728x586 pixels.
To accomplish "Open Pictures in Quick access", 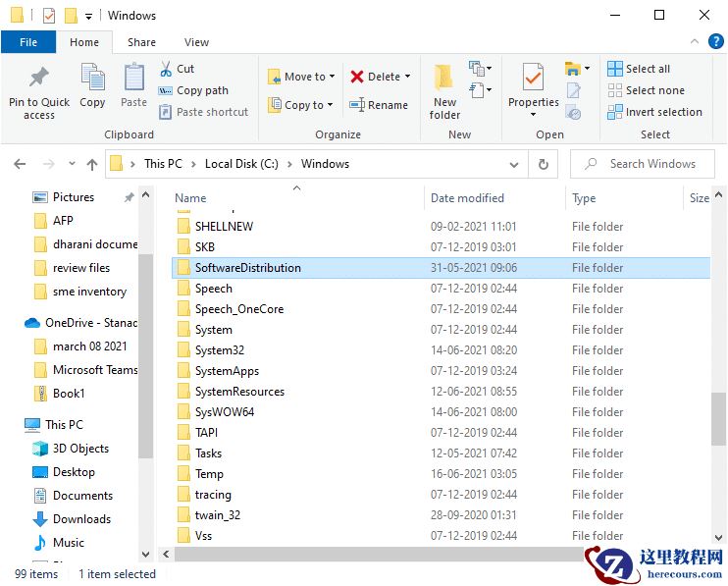I will (x=64, y=197).
